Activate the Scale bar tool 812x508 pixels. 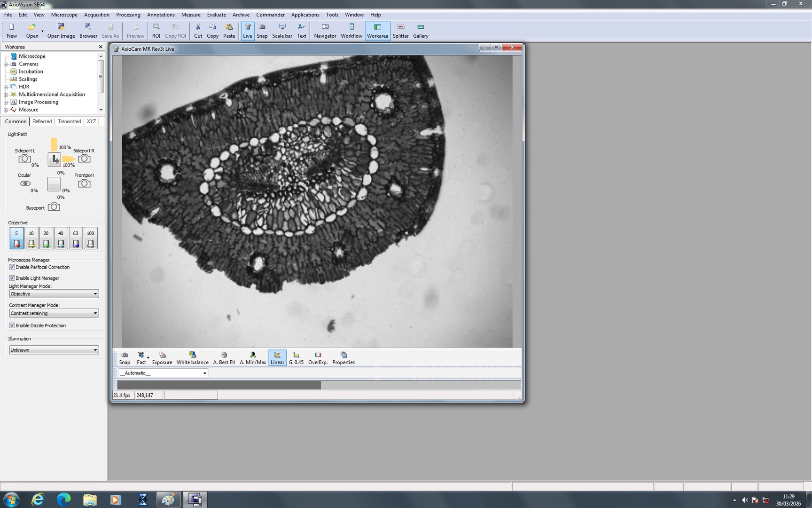point(282,31)
